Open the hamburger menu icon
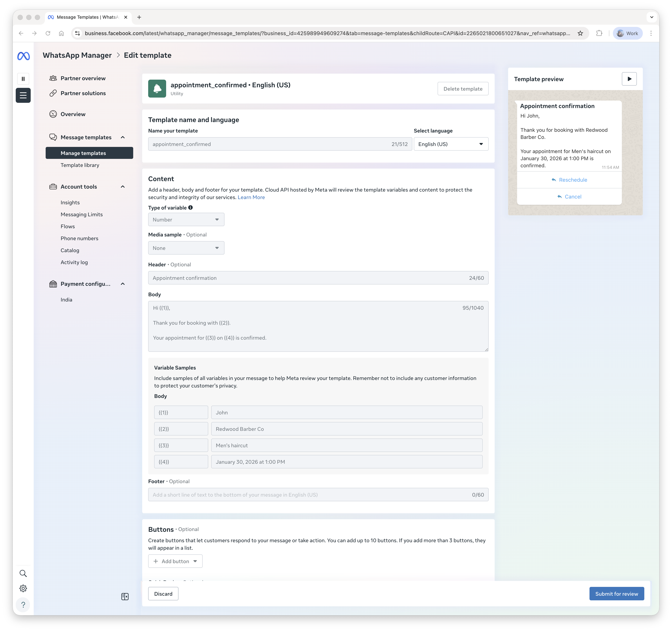The image size is (672, 631). (23, 95)
